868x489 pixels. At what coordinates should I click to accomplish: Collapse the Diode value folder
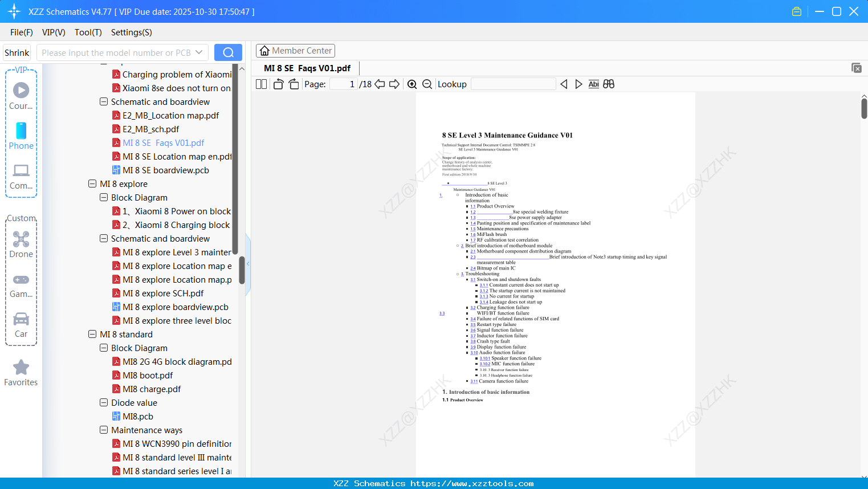[104, 402]
